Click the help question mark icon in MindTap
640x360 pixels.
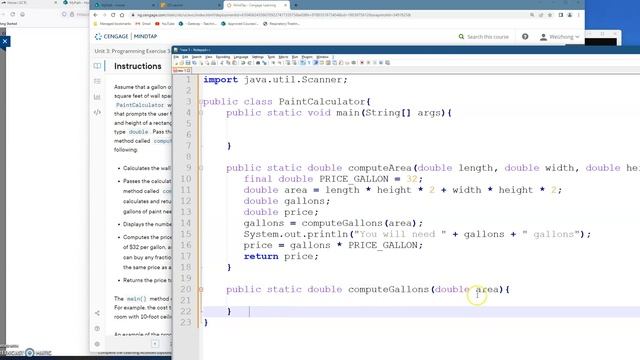pyautogui.click(x=525, y=37)
